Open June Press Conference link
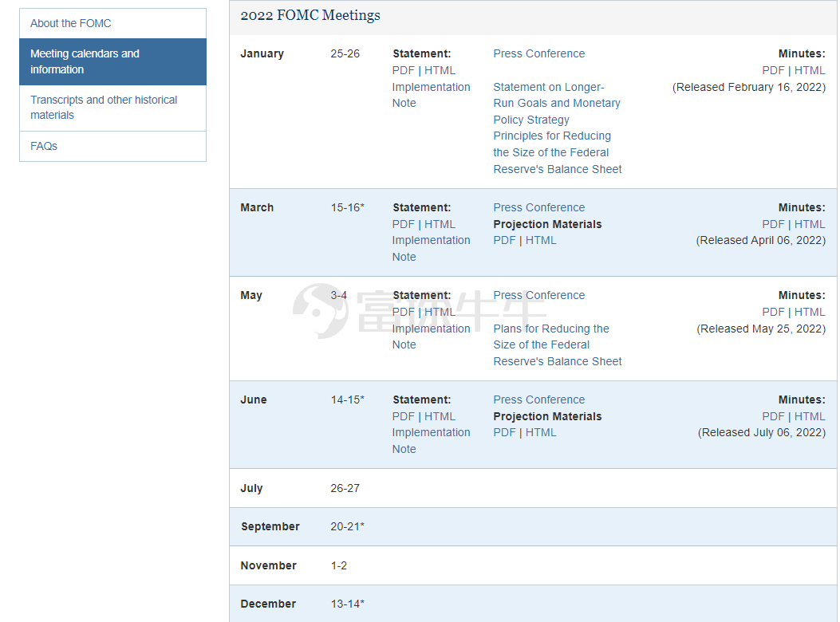Viewport: 840px width, 622px height. coord(539,400)
